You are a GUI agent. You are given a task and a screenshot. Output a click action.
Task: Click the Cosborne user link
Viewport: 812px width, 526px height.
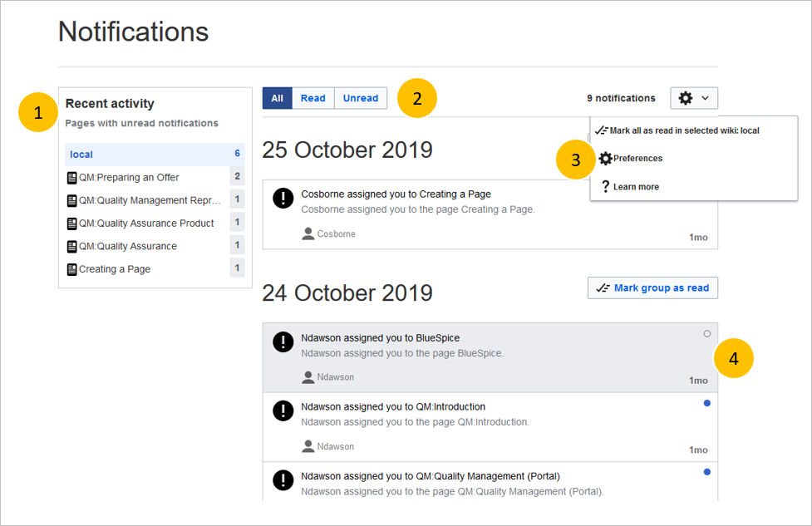pos(336,234)
